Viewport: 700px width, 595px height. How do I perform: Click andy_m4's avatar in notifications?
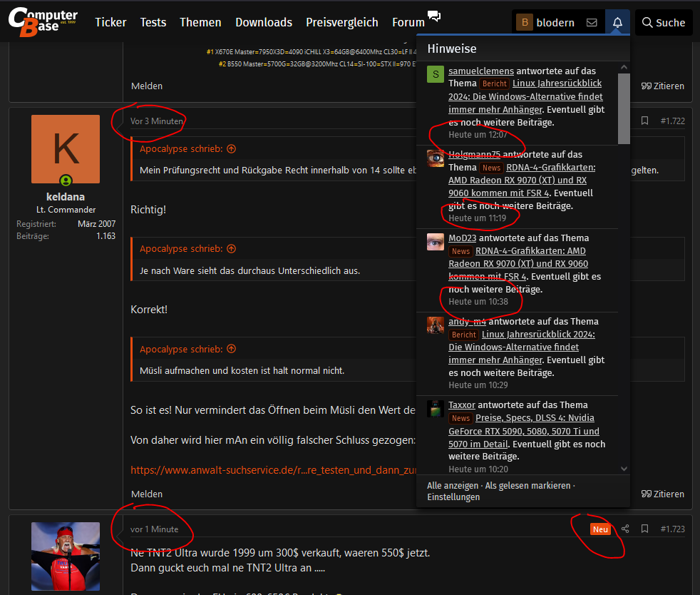(436, 325)
